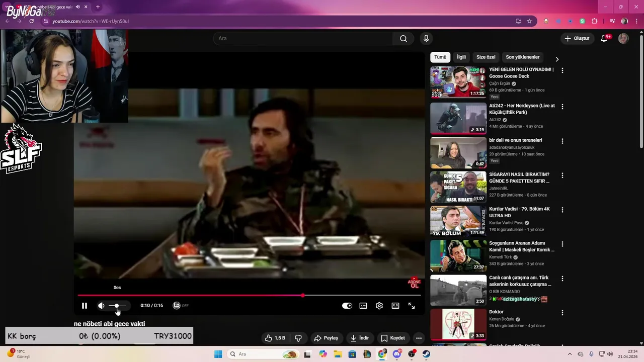Open a new browser tab
The image size is (644, 362).
(98, 7)
